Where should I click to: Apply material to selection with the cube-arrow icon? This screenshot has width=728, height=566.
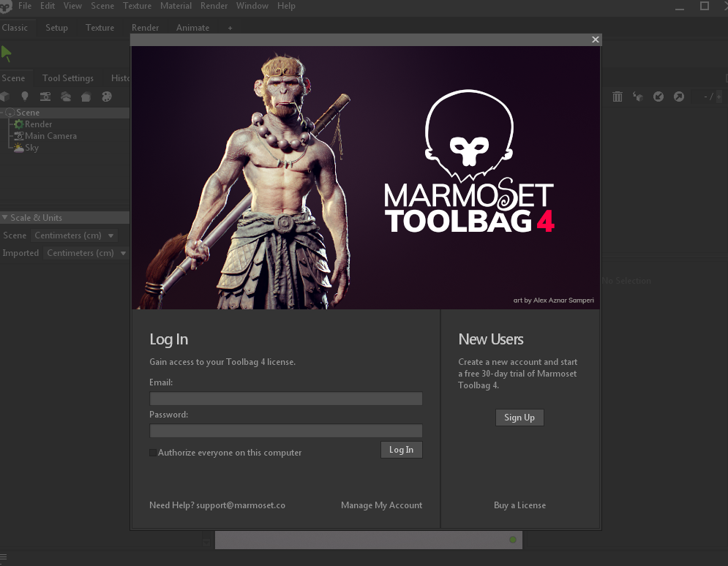638,97
